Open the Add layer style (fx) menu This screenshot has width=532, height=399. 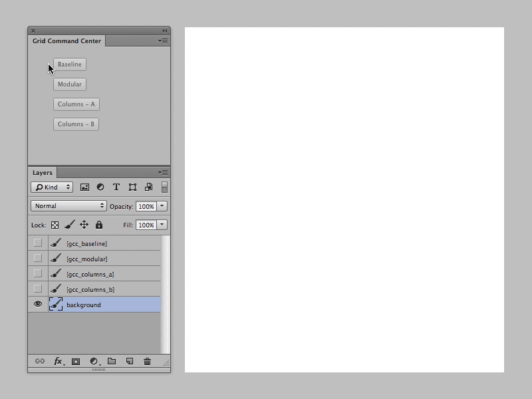click(58, 362)
